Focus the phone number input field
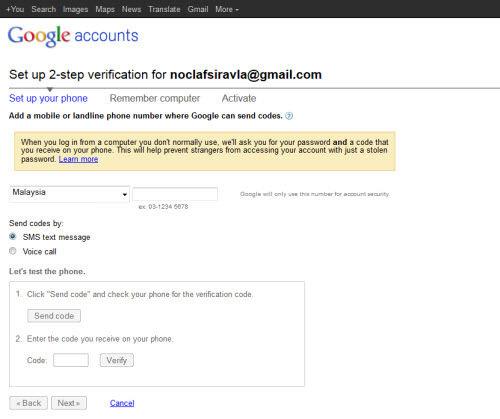The height and width of the screenshot is (419, 500). (x=175, y=194)
